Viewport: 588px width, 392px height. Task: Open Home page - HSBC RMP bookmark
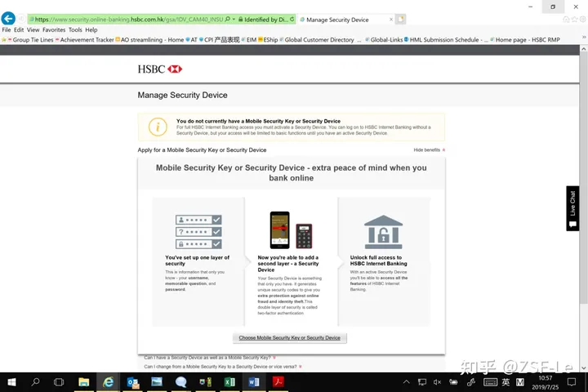525,40
